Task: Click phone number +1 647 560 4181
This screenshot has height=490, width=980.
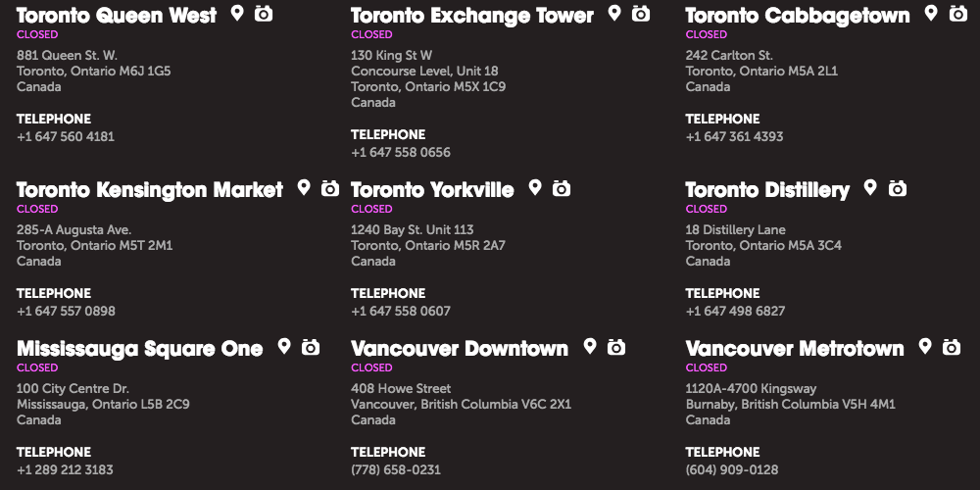Action: pos(66,136)
